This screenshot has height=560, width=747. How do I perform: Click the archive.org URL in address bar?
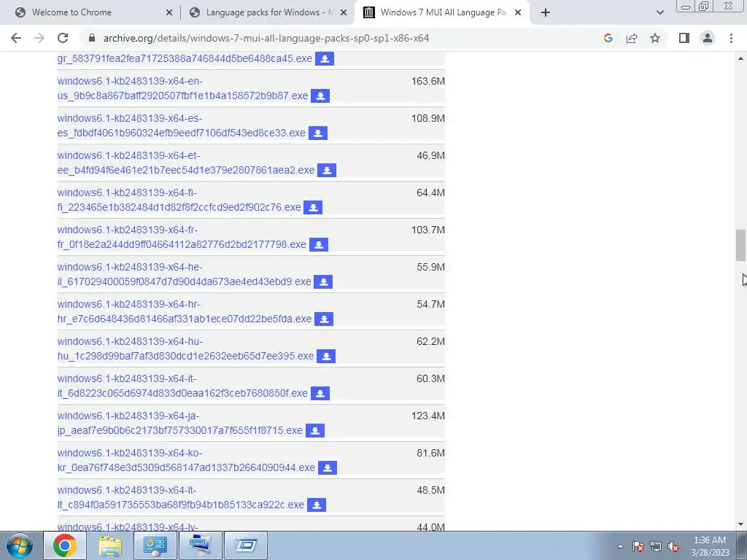(266, 38)
